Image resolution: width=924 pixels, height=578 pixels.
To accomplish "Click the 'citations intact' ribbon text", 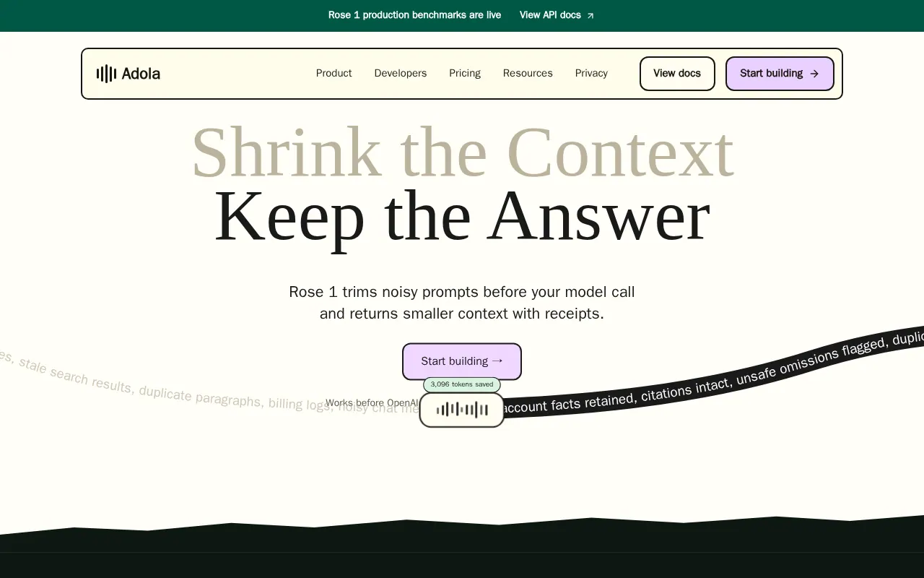I will tap(686, 390).
